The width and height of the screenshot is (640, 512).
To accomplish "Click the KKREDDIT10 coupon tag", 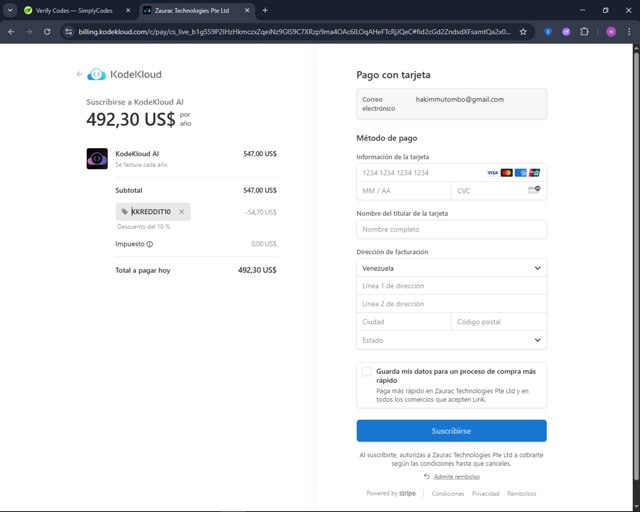I will coord(151,211).
